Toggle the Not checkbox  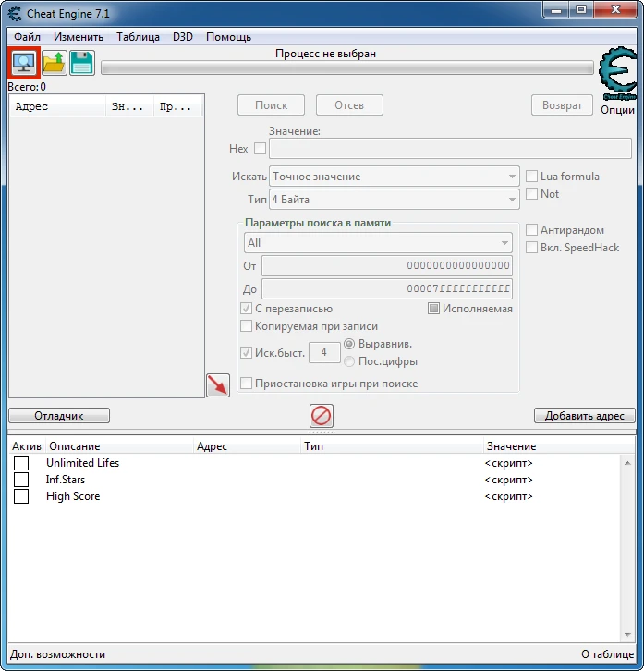point(531,194)
